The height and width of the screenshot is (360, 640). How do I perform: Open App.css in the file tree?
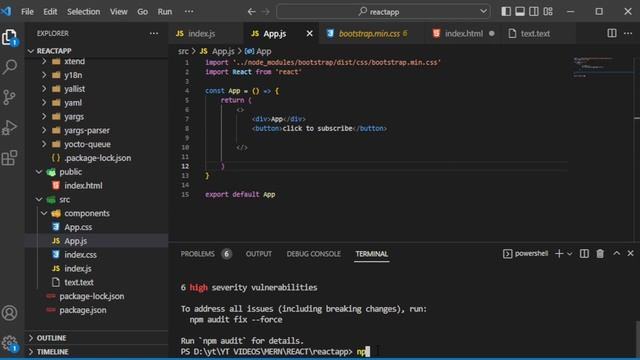[96, 227]
